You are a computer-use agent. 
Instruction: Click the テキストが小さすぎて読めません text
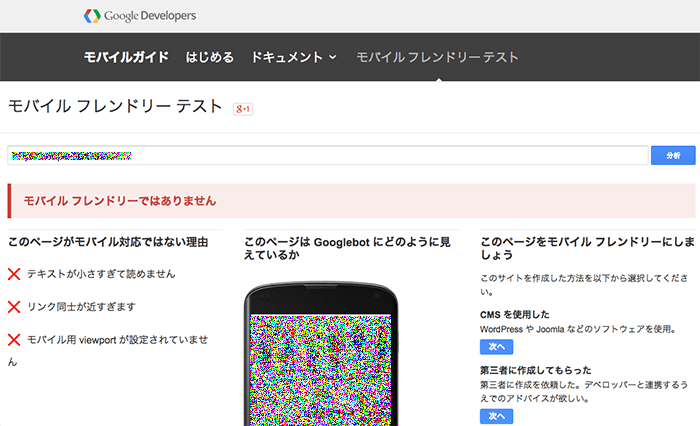point(101,274)
